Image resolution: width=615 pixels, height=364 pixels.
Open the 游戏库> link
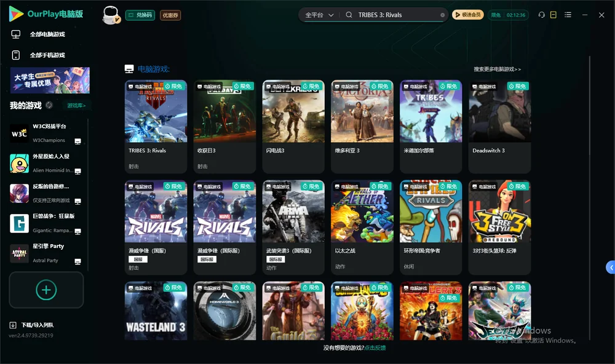[x=76, y=106]
